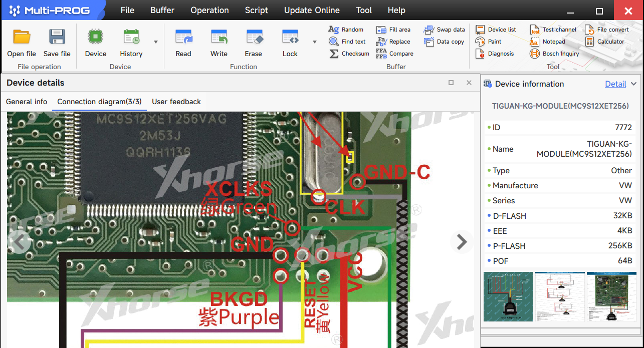This screenshot has height=348, width=644.
Task: Click the ID value 7772
Action: click(x=623, y=128)
